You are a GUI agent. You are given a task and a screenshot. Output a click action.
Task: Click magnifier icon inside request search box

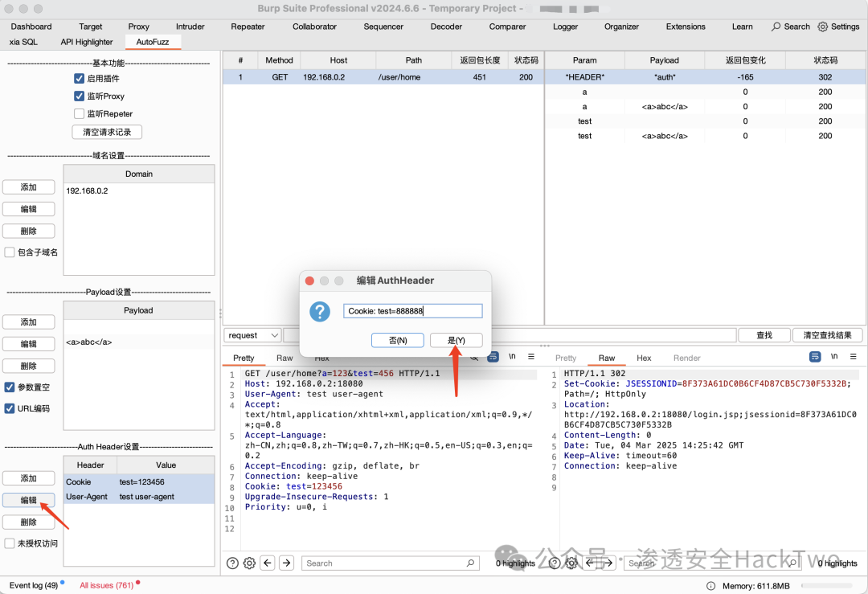[x=470, y=563]
